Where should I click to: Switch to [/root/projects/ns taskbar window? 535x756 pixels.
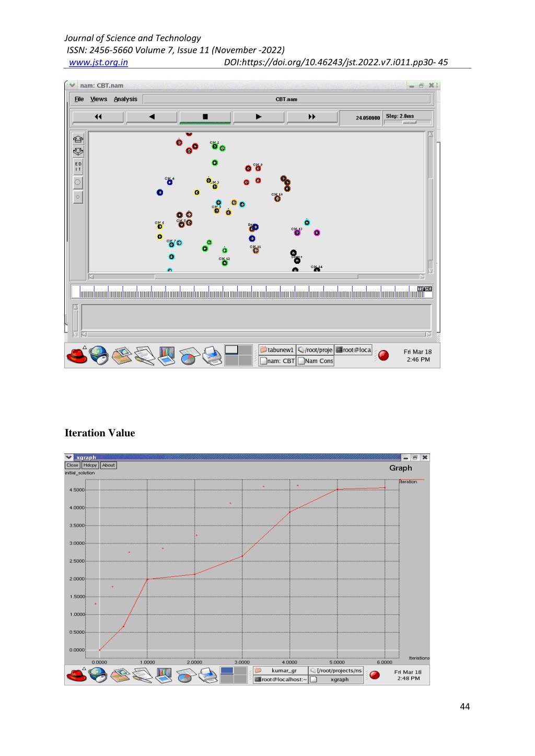(x=336, y=671)
